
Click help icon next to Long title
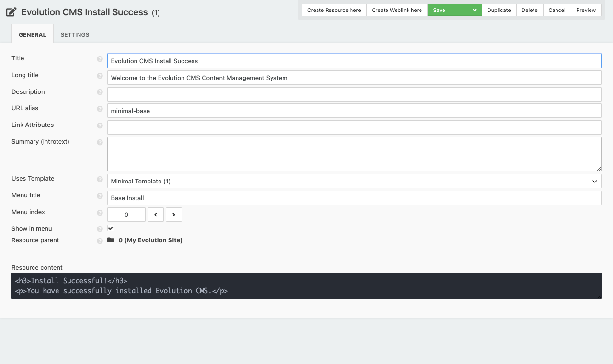click(x=100, y=76)
